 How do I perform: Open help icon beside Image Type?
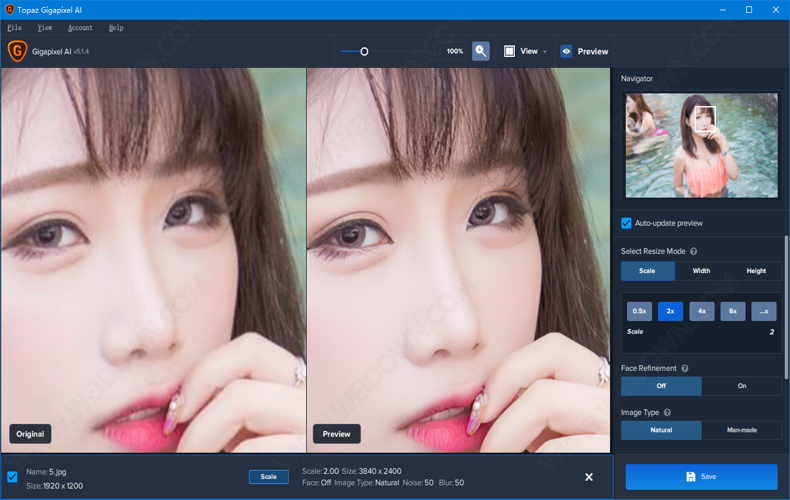click(x=667, y=412)
